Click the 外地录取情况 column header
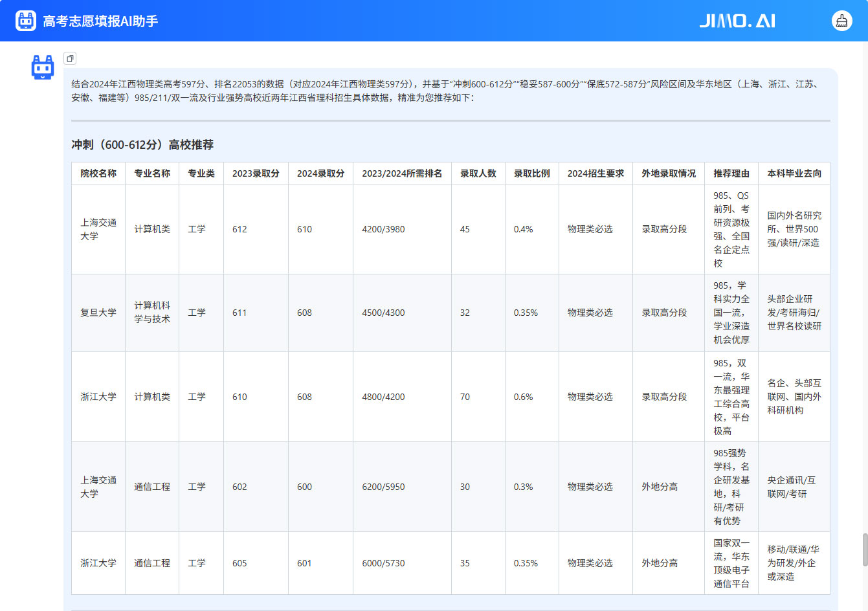The height and width of the screenshot is (611, 868). (669, 173)
